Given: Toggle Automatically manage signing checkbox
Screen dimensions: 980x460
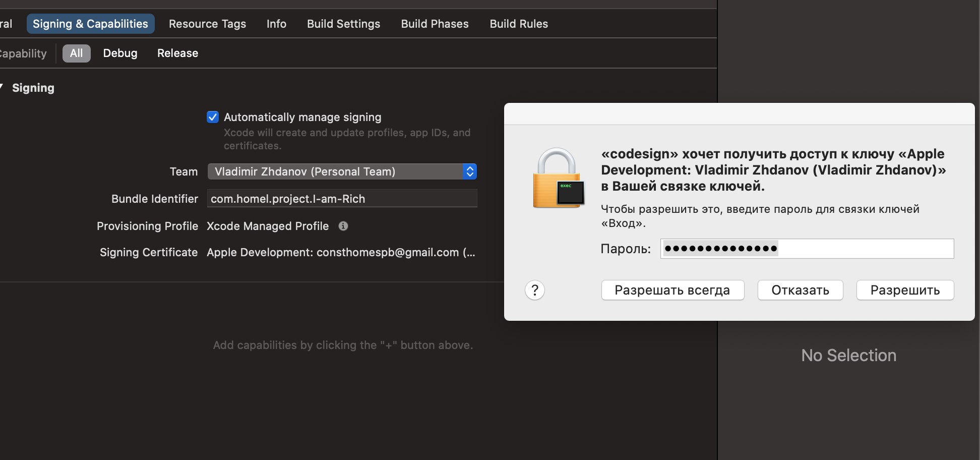Looking at the screenshot, I should (x=213, y=117).
